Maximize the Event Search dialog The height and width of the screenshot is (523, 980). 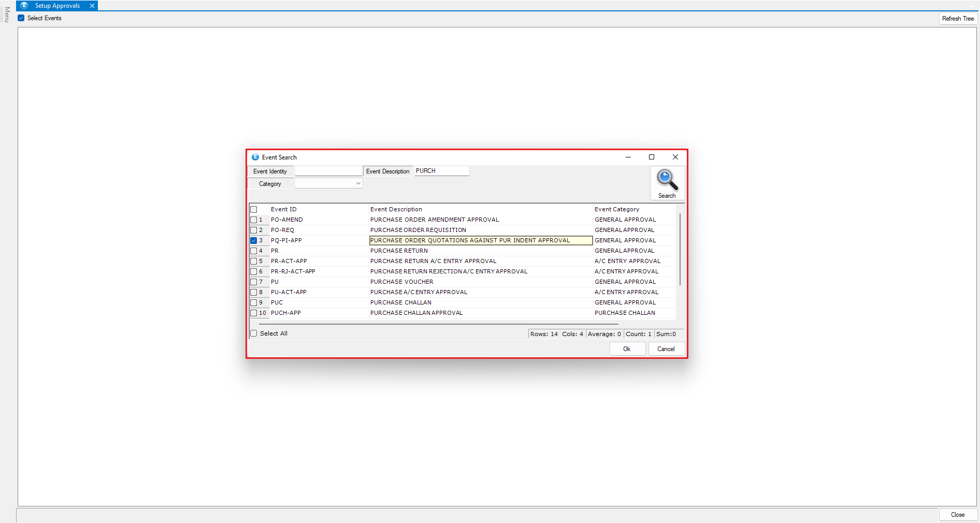(652, 157)
